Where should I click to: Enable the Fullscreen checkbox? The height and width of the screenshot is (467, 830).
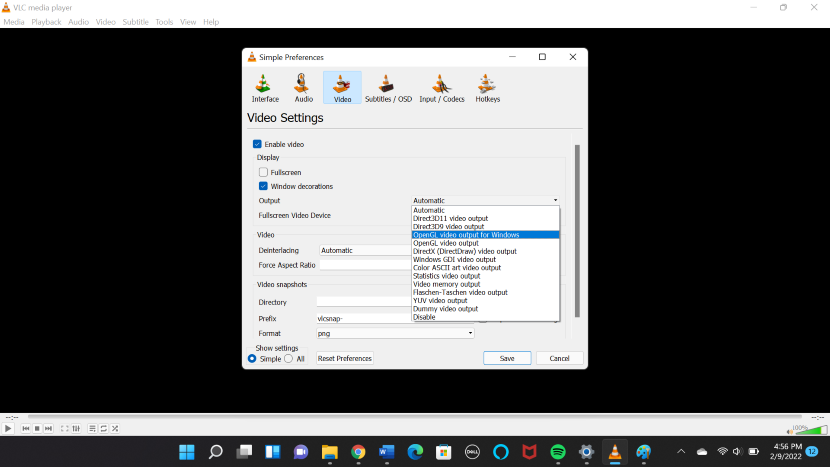click(263, 172)
